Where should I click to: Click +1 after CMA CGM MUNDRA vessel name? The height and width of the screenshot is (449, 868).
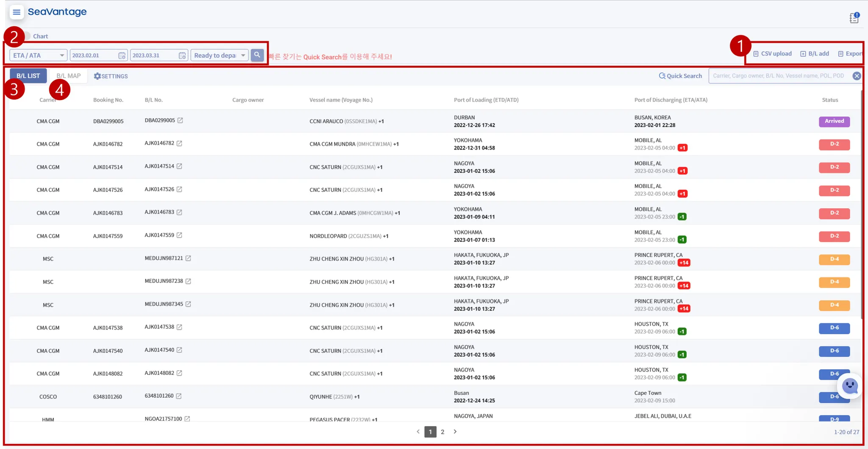click(396, 144)
